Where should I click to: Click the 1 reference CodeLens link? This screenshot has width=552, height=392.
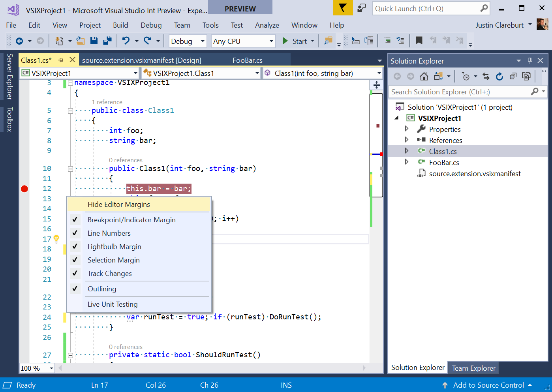(107, 102)
